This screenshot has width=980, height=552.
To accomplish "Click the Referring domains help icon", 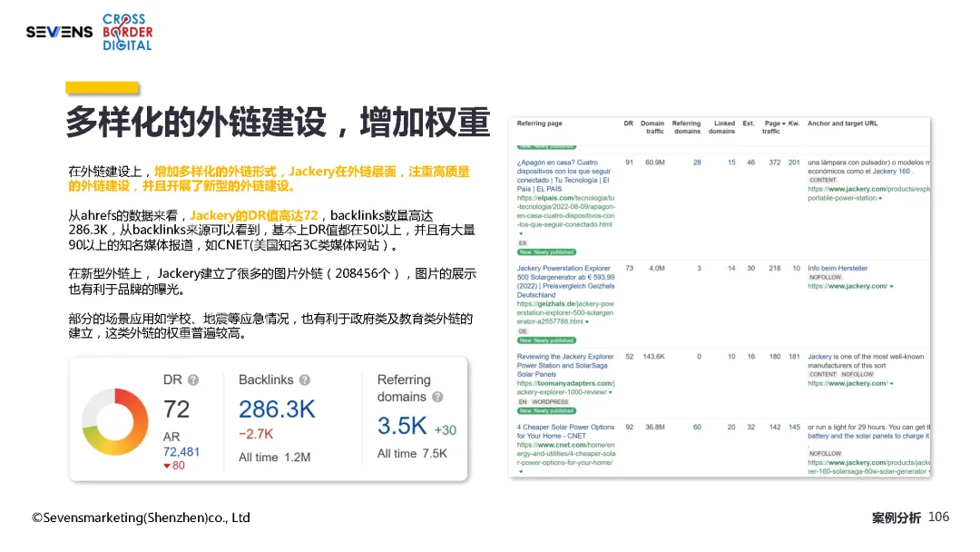I will (x=437, y=397).
